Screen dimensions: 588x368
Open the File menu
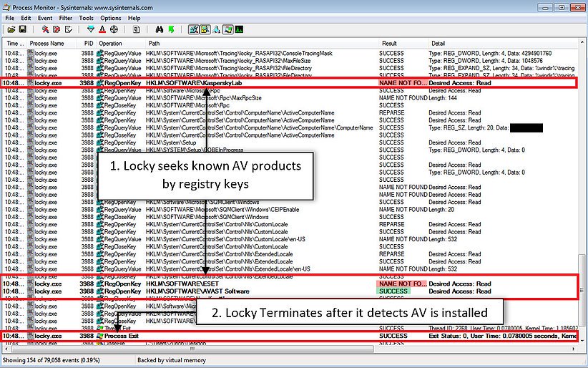click(x=10, y=18)
